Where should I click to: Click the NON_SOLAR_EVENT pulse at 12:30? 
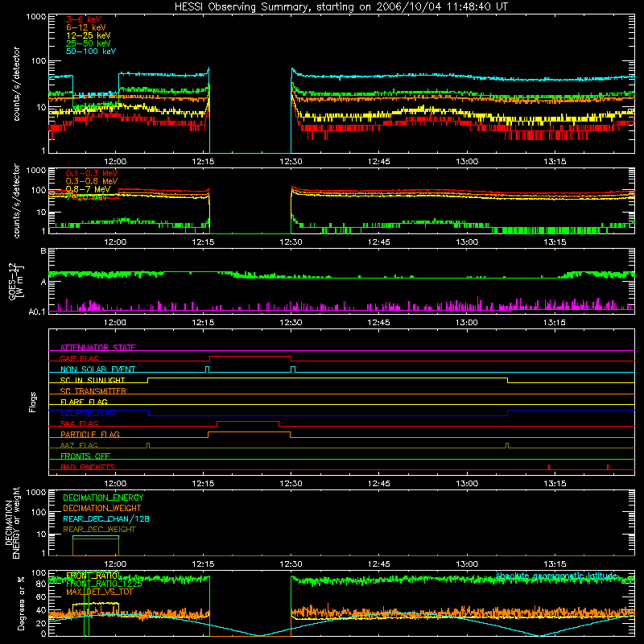click(293, 369)
